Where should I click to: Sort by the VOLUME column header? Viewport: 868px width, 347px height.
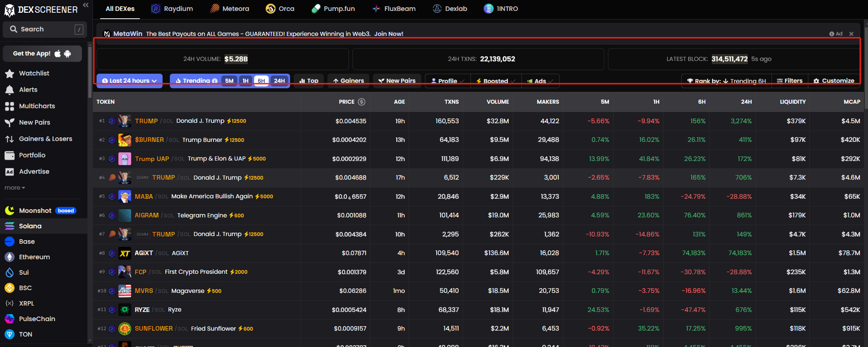[498, 102]
